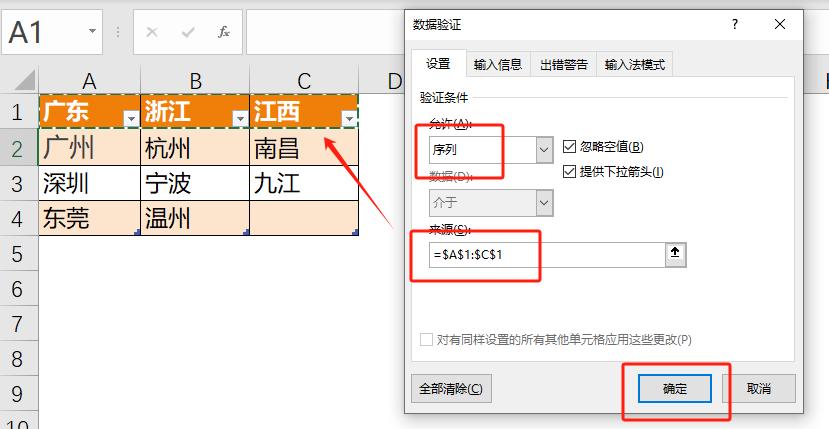Toggle the provide dropdown arrow (提供下拉箭头) checkbox
Image resolution: width=829 pixels, height=429 pixels.
point(569,171)
